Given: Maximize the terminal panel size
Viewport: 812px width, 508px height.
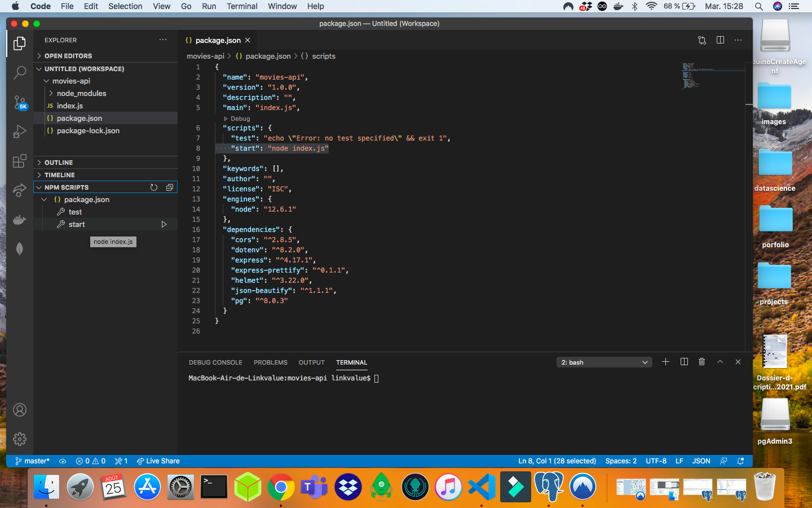Looking at the screenshot, I should (720, 362).
